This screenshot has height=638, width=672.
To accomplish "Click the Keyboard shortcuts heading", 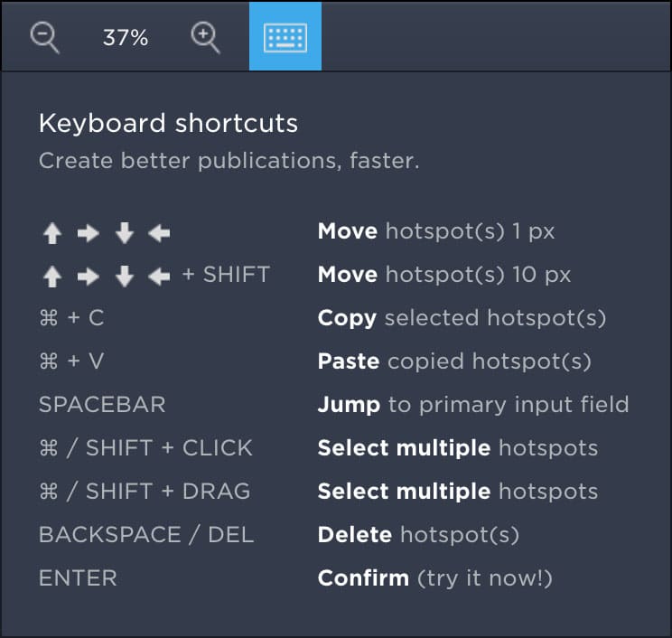I will (x=168, y=124).
